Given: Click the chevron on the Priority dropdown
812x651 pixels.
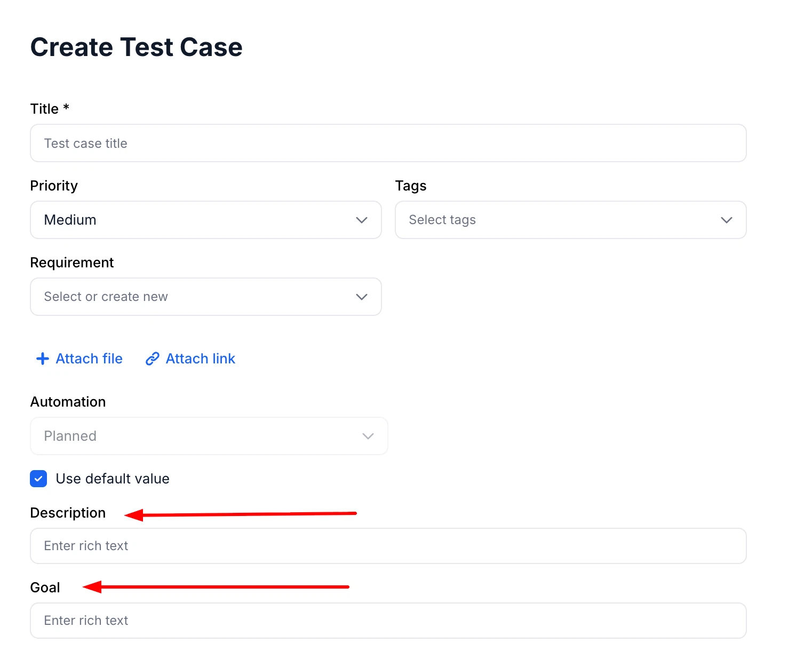Looking at the screenshot, I should click(x=362, y=220).
